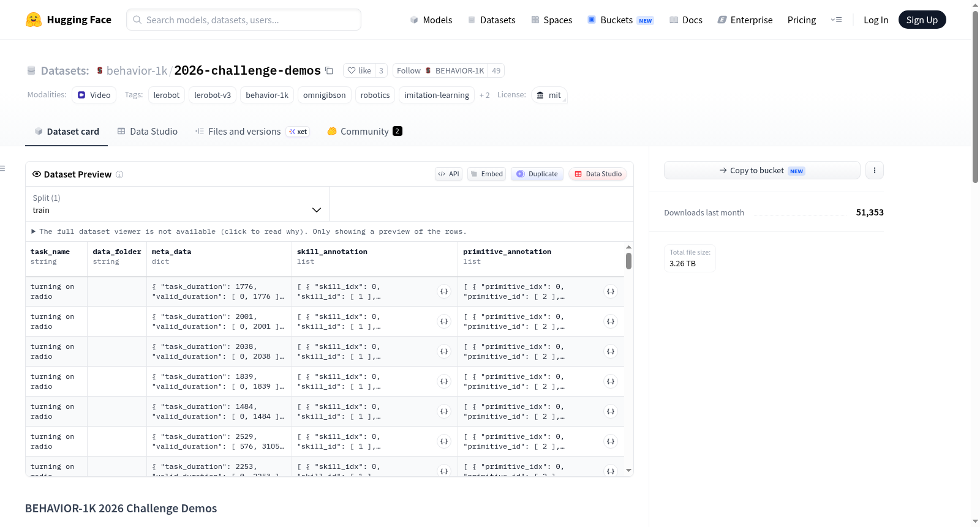
Task: Click the API button in Dataset Preview
Action: click(x=448, y=174)
